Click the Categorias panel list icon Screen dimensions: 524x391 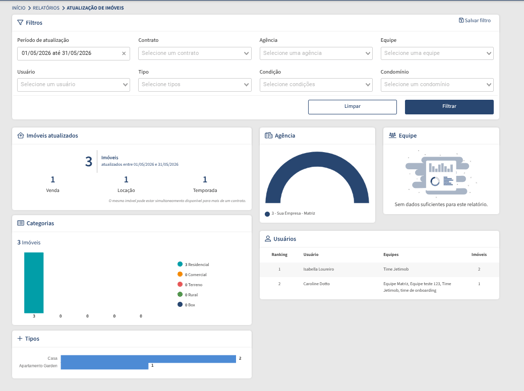(x=20, y=223)
